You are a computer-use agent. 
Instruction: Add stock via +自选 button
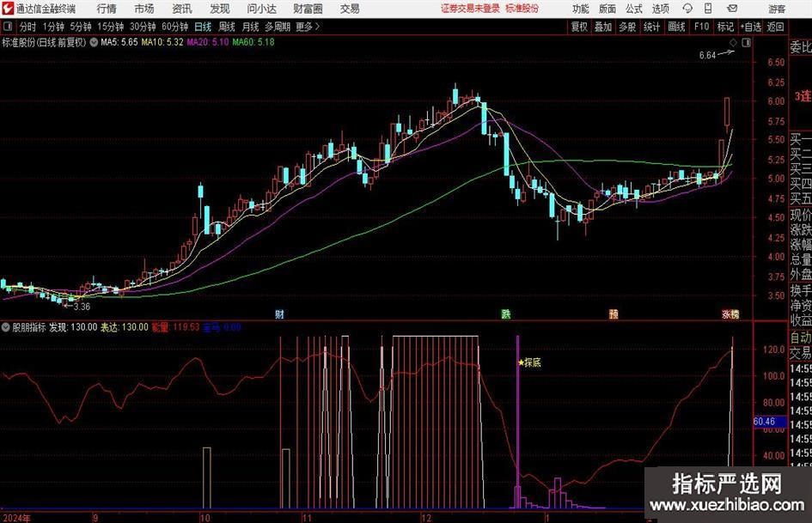click(x=751, y=27)
